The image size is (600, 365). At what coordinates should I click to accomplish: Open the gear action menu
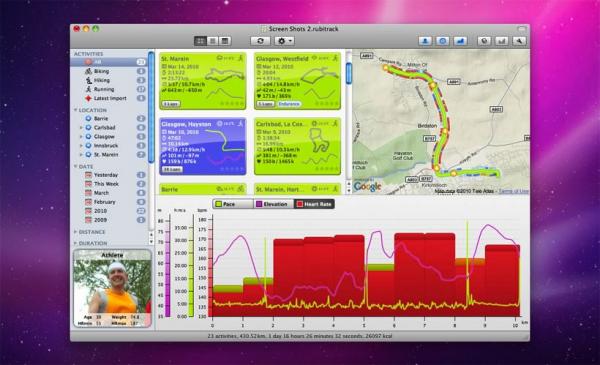[x=284, y=41]
